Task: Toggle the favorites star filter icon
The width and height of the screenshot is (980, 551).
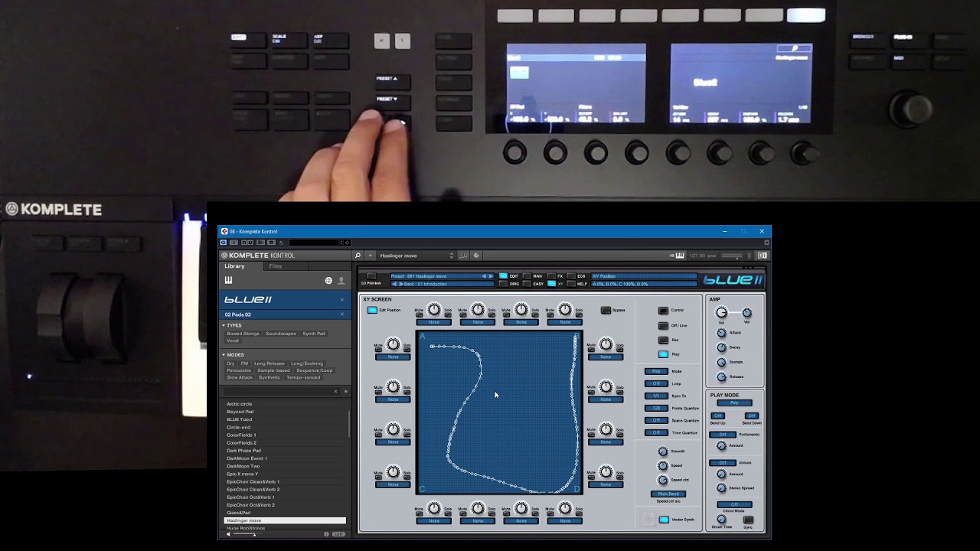Action: tap(345, 391)
